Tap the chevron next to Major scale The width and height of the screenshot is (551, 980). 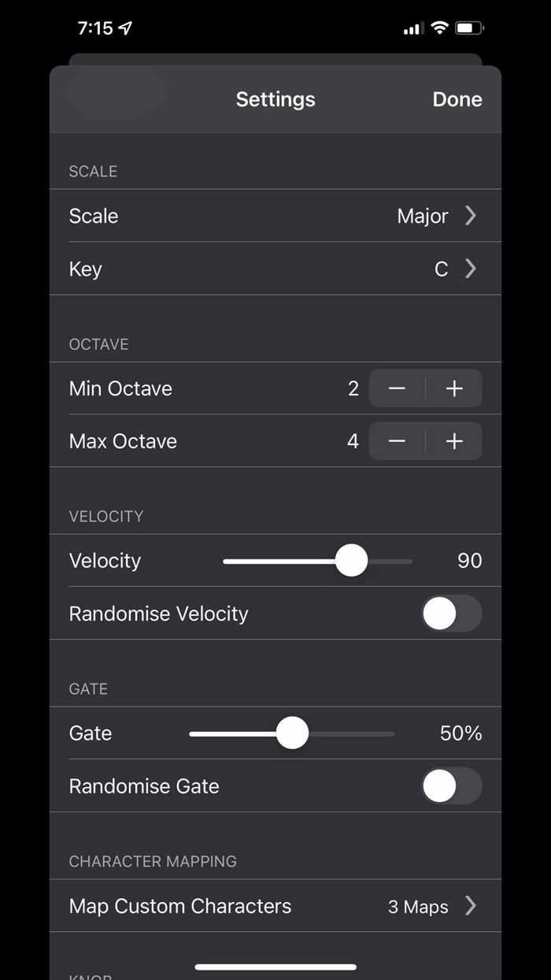pyautogui.click(x=470, y=216)
